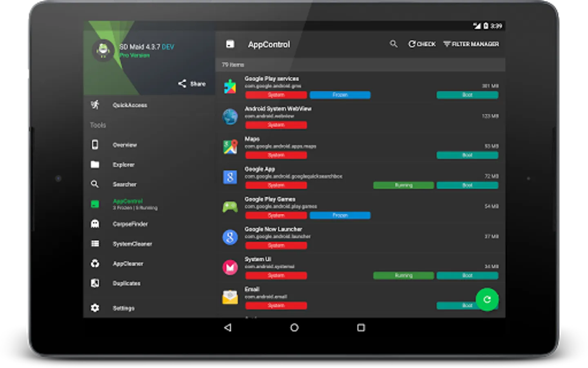Click the Running tag on Google App
Screen dimensions: 588x368
tap(403, 185)
